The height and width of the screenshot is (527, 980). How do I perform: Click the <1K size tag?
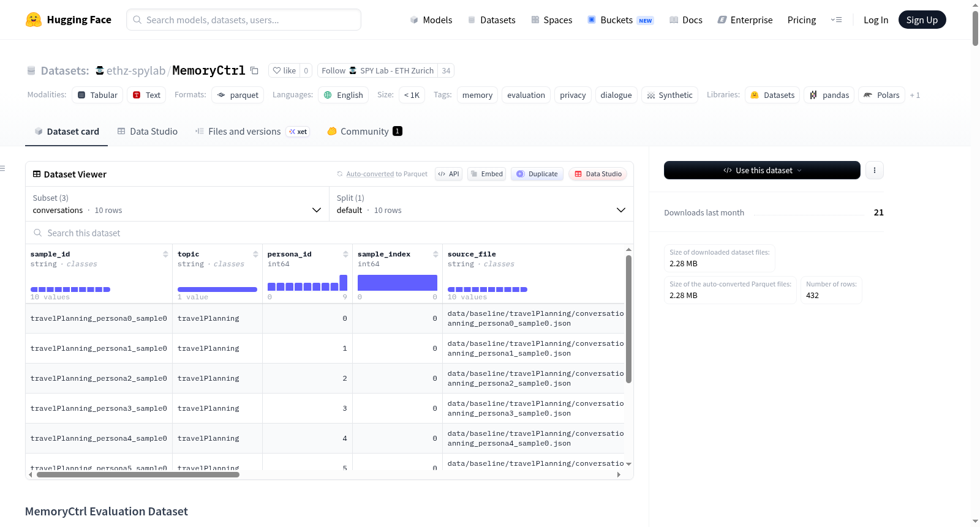(x=412, y=95)
